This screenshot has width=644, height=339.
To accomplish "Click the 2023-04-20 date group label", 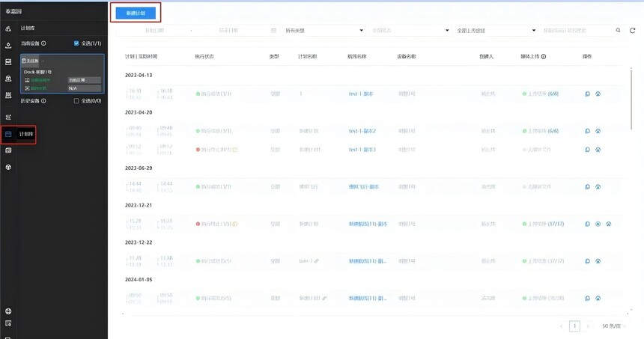I will tap(139, 112).
